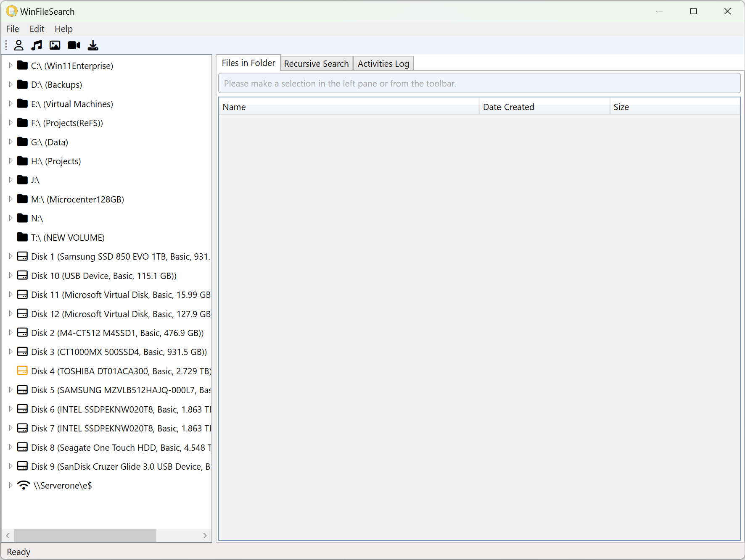Expand the C:\ (Win11Enterprise) tree node

click(x=11, y=66)
